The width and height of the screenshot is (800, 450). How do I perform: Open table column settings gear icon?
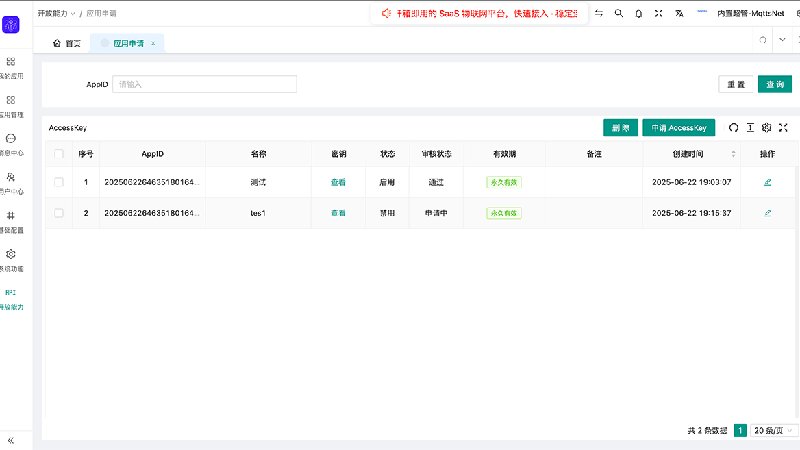pyautogui.click(x=766, y=128)
